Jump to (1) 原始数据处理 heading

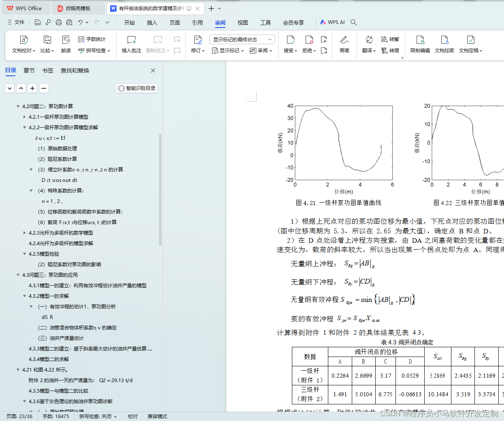[57, 148]
